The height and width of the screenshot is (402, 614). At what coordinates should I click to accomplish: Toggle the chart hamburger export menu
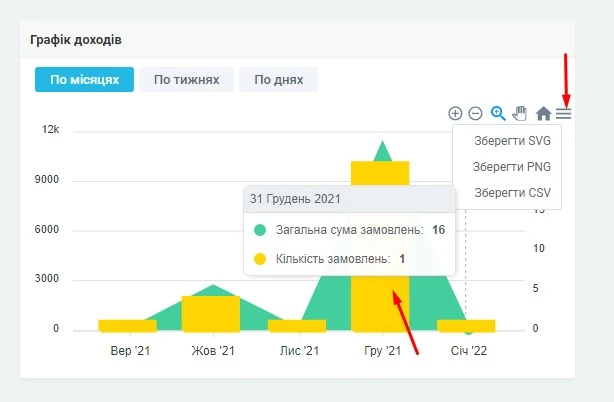(564, 114)
